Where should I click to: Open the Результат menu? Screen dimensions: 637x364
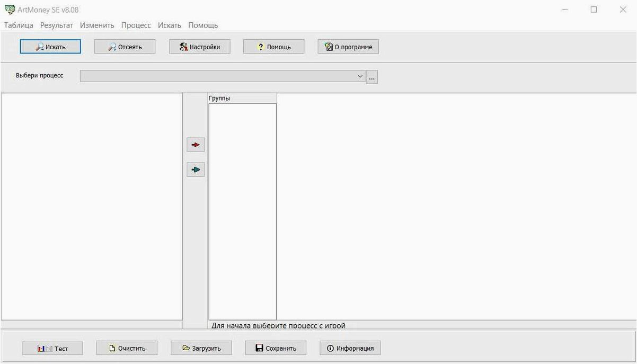point(57,25)
